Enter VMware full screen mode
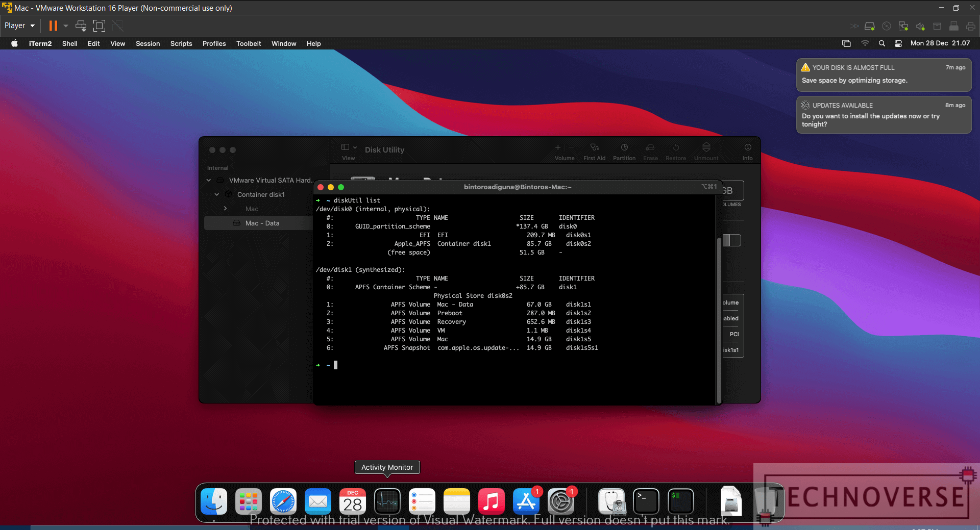Image resolution: width=980 pixels, height=530 pixels. [99, 26]
